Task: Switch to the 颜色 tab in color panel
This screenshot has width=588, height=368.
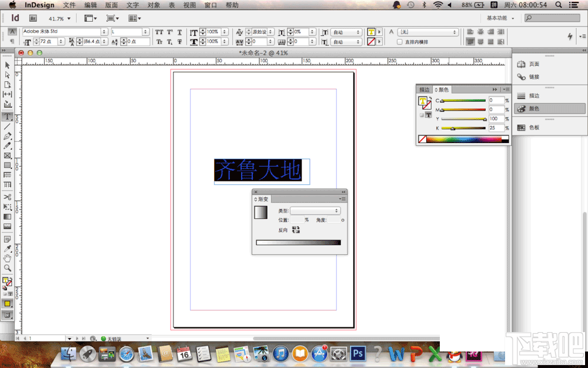Action: (442, 89)
